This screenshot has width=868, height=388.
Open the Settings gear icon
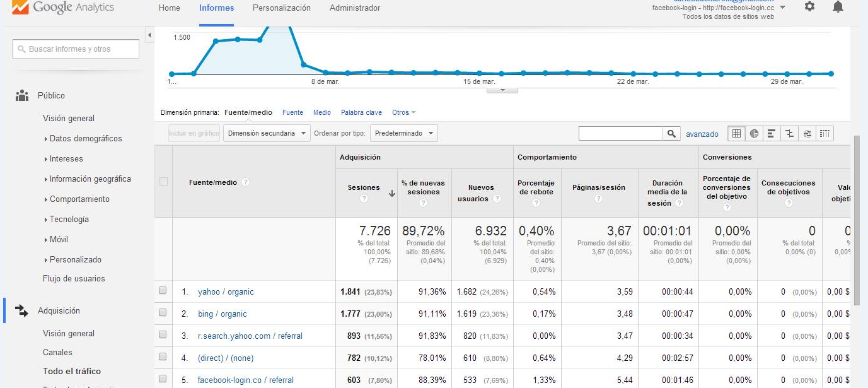(x=809, y=6)
